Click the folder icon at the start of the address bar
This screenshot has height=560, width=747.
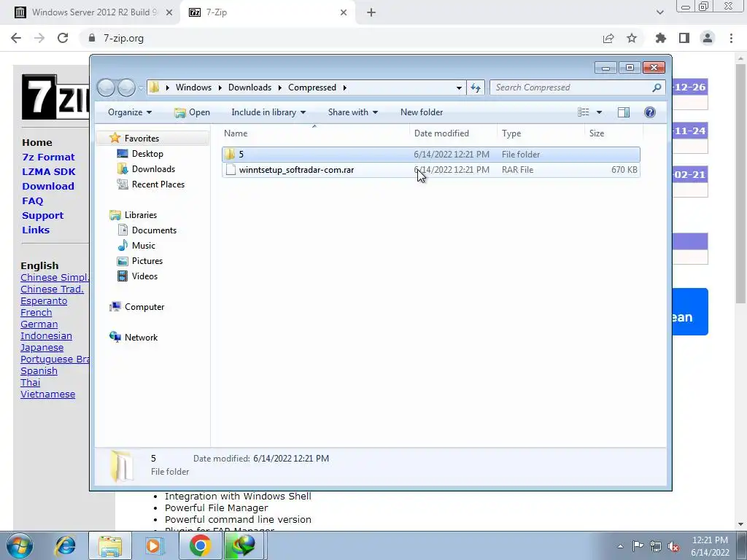[155, 87]
